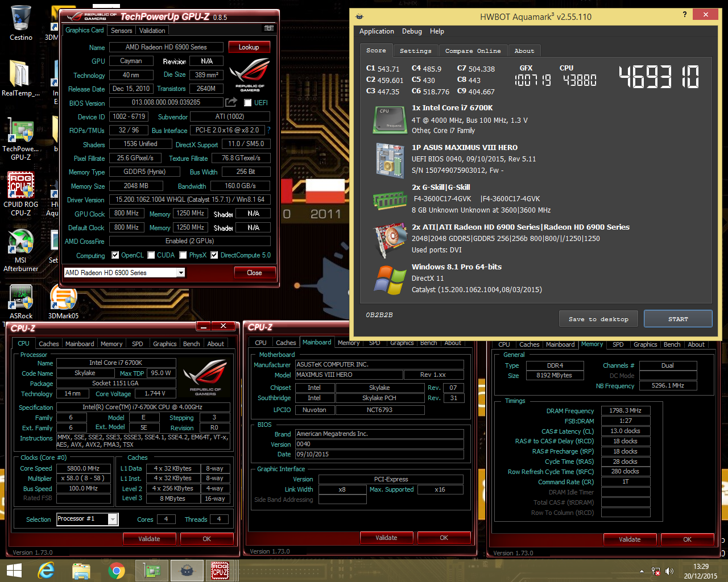Open the Aquamark title bar help question mark

[684, 15]
